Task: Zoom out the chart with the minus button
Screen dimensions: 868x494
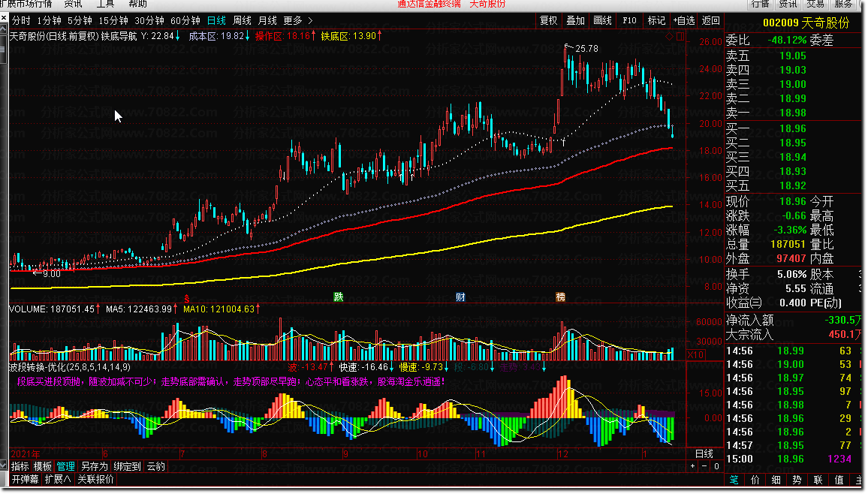Action: (704, 466)
